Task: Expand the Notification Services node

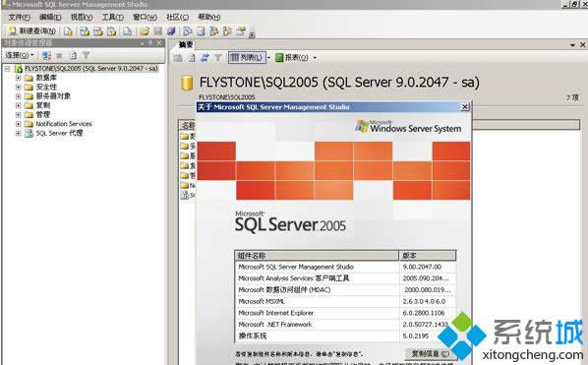Action: (x=18, y=124)
